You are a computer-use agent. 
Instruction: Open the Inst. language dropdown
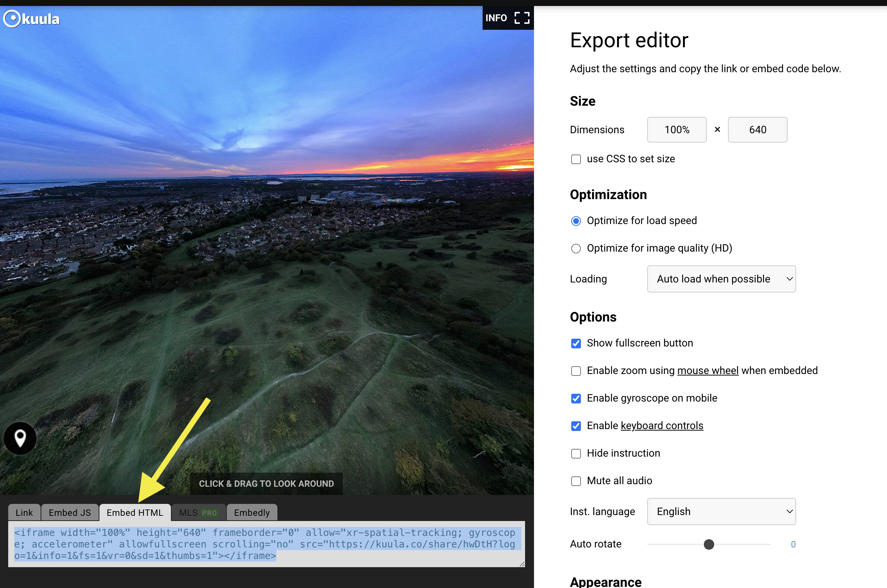coord(721,511)
